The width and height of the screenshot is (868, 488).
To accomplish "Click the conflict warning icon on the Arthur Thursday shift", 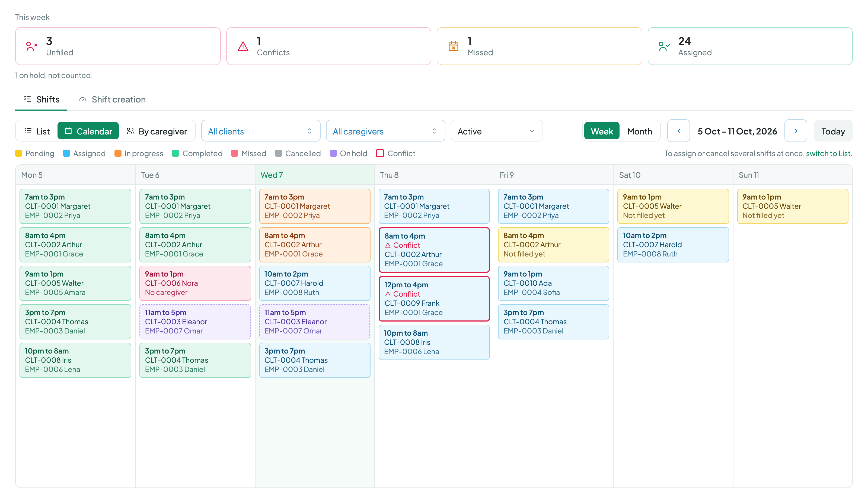I will tap(388, 245).
